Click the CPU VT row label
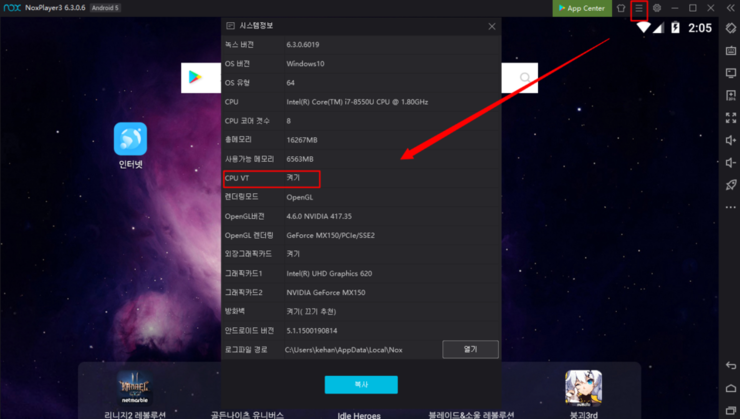740x419 pixels. click(237, 178)
